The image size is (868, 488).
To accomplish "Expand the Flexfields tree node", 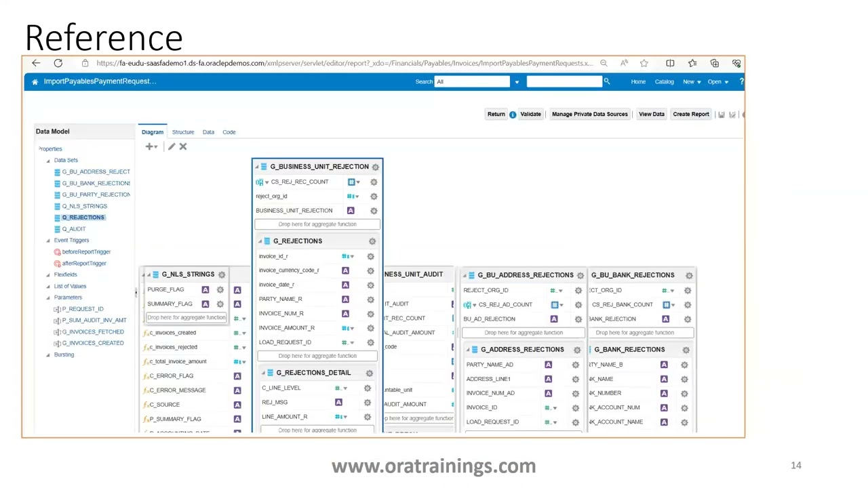I will [x=48, y=274].
